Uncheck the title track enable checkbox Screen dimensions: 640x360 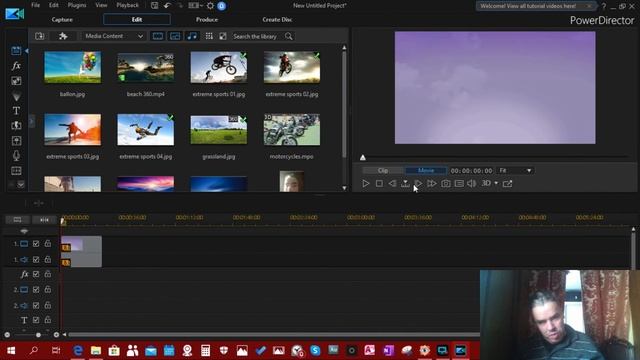tap(36, 320)
